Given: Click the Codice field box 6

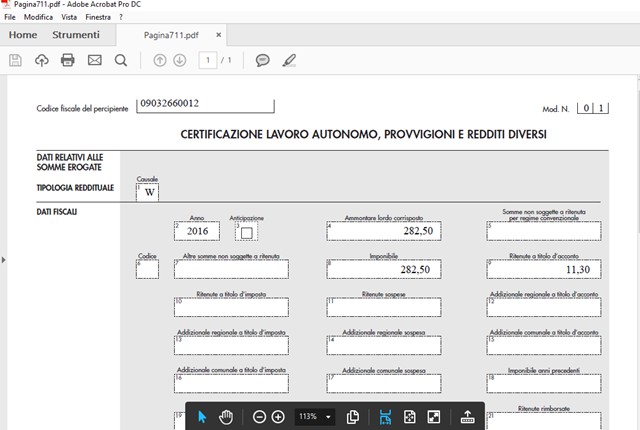Looking at the screenshot, I should 147,269.
